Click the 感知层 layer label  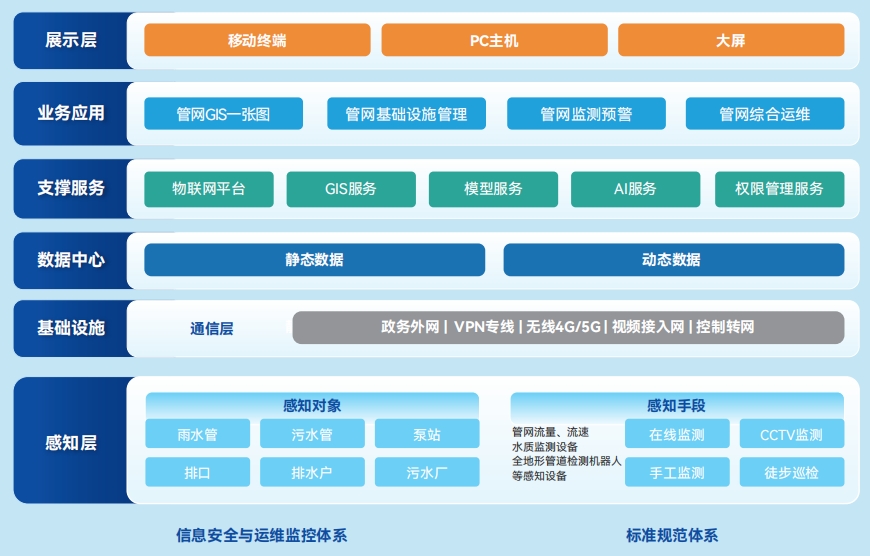pyautogui.click(x=71, y=443)
